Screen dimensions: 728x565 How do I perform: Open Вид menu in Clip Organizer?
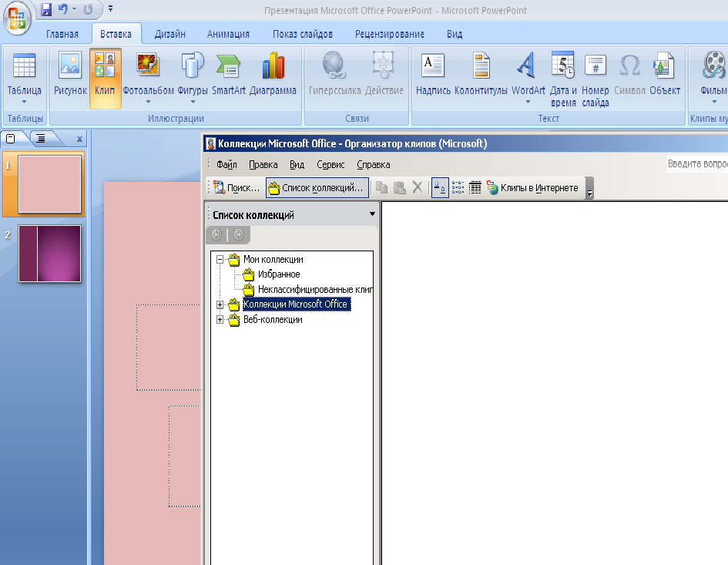tap(297, 164)
